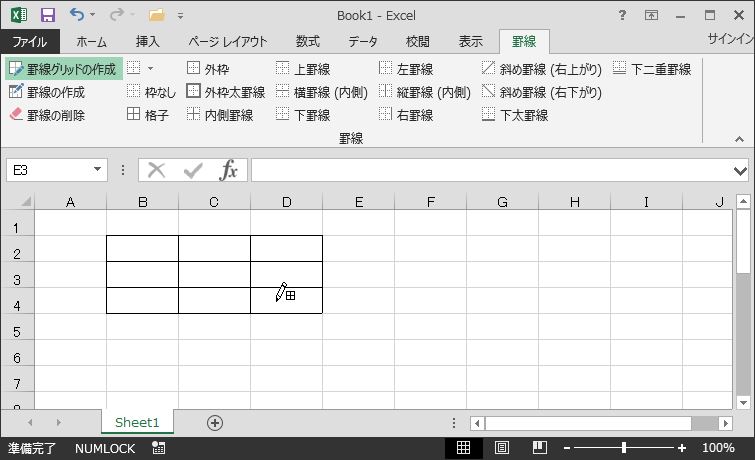Screen dimensions: 755x460
Task: Switch to Normal view in status bar
Action: (463, 448)
